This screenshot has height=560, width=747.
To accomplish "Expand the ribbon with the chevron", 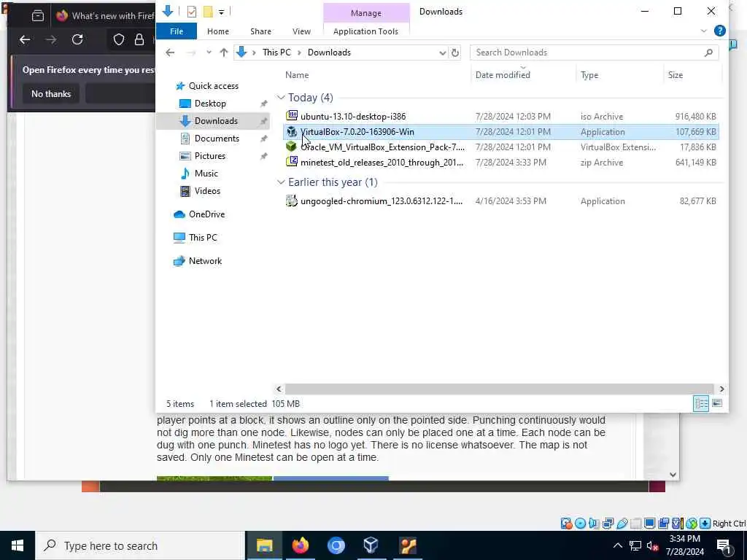I will (x=703, y=31).
